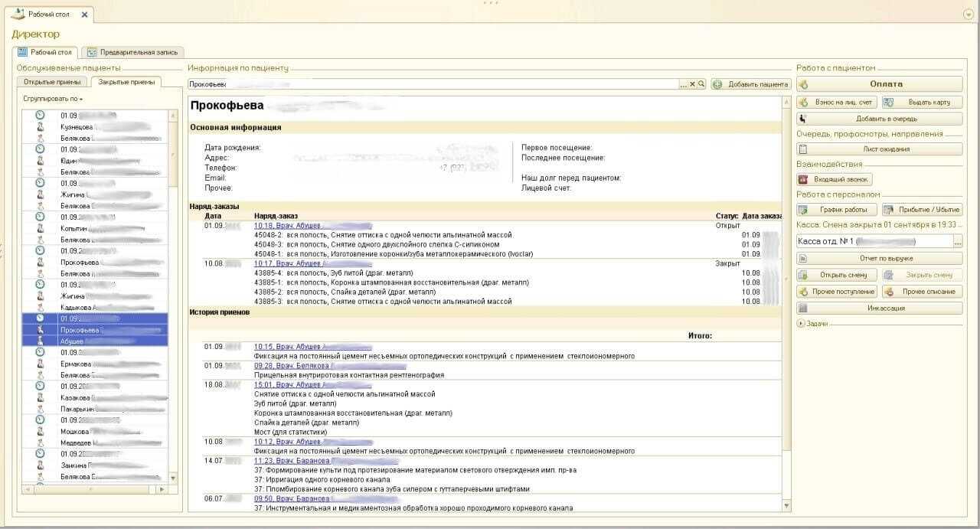Click down arrow of patient list scrollbar
The height and width of the screenshot is (529, 980).
click(x=172, y=478)
